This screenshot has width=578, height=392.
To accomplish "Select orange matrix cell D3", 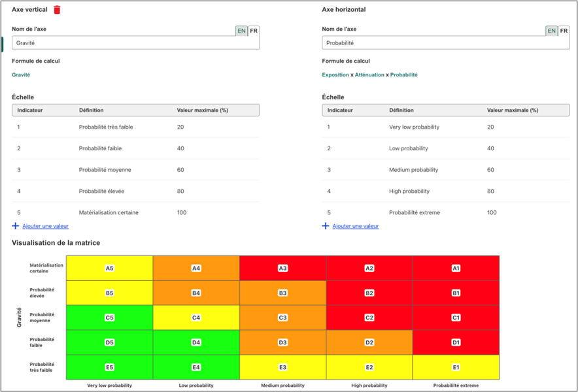I will click(282, 342).
